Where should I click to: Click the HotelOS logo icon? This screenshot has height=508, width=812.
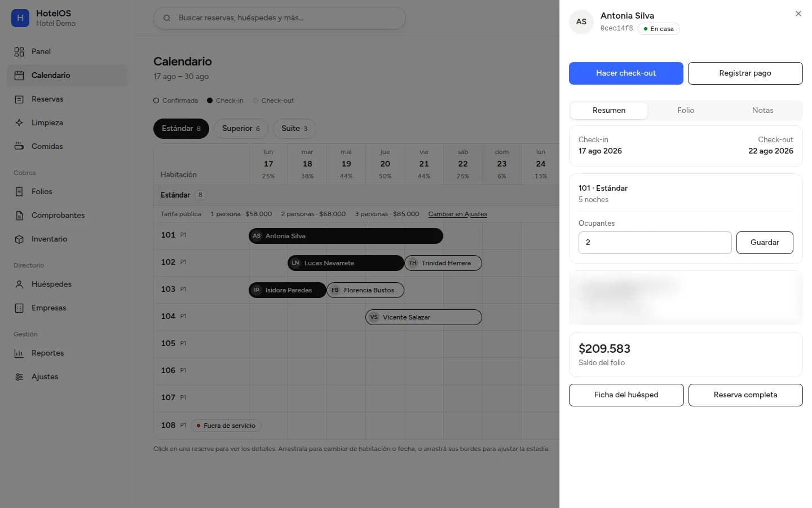(x=20, y=18)
